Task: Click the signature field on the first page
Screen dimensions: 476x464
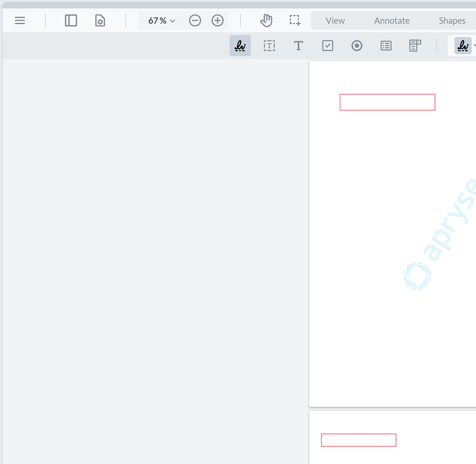Action: pos(387,102)
